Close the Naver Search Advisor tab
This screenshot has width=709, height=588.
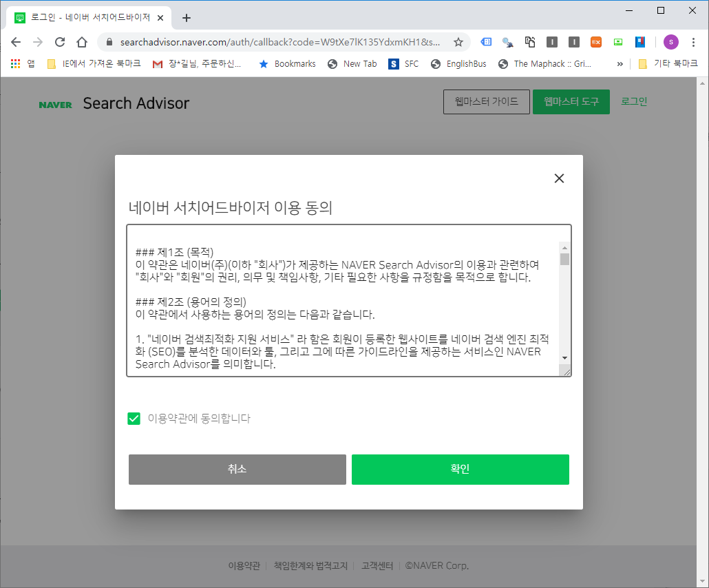point(160,18)
